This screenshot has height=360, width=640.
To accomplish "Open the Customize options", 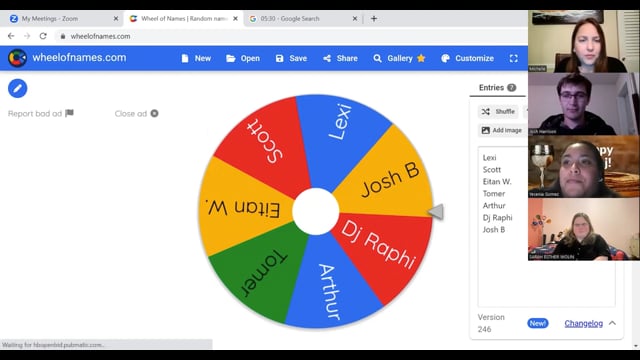I will [x=467, y=58].
